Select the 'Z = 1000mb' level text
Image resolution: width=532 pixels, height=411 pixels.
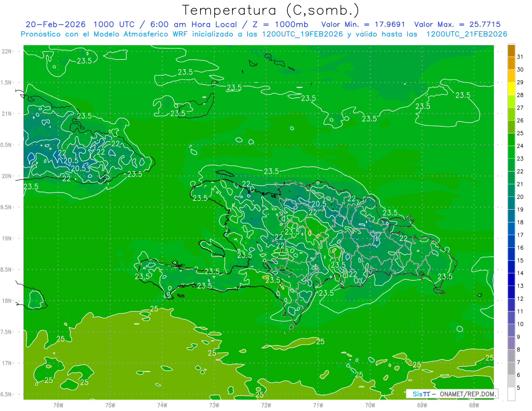click(281, 24)
